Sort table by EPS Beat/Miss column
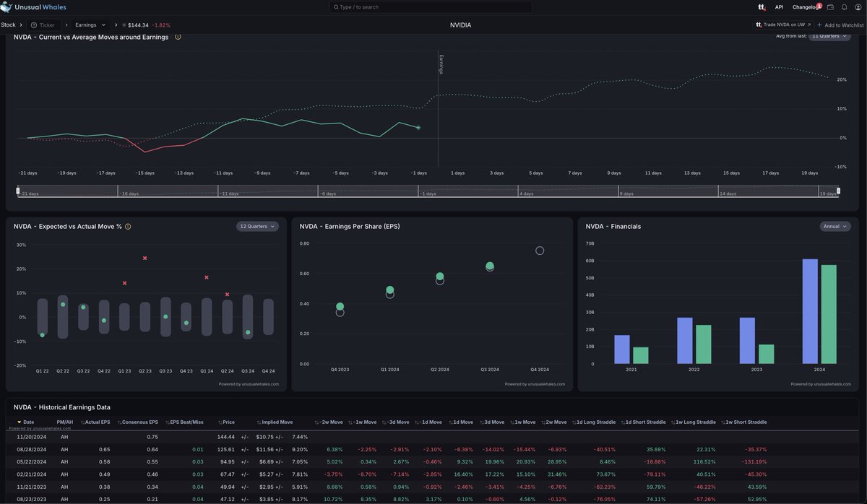Image resolution: width=867 pixels, height=504 pixels. tap(184, 422)
